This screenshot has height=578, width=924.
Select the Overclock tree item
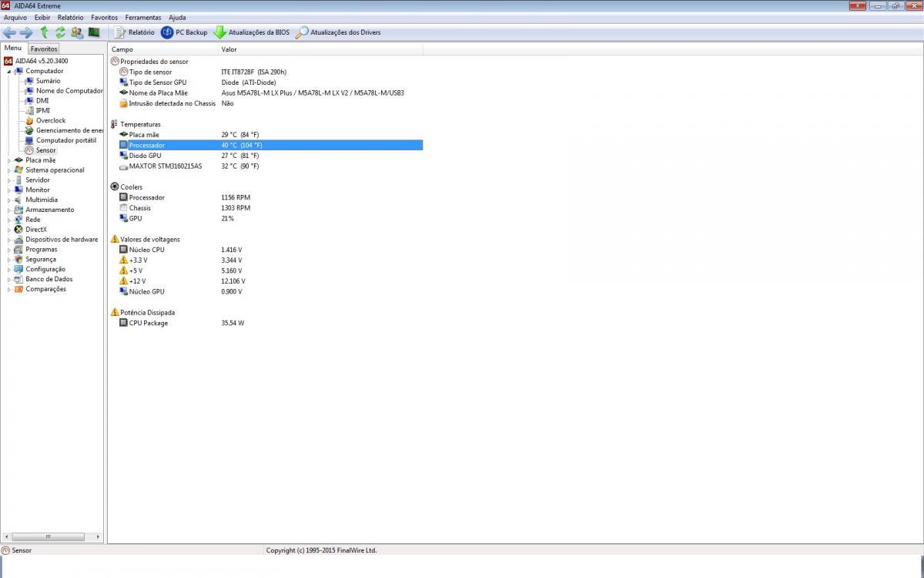(51, 120)
